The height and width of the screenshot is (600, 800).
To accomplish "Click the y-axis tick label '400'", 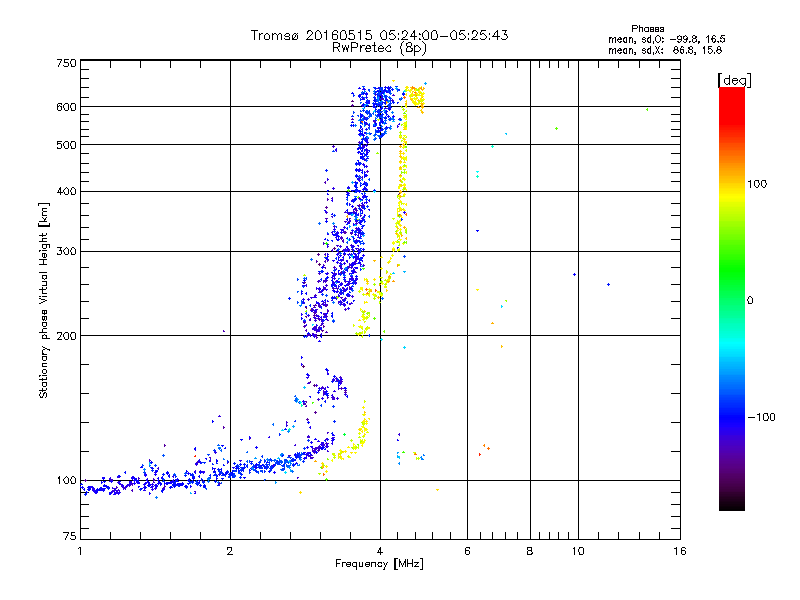I will (66, 191).
